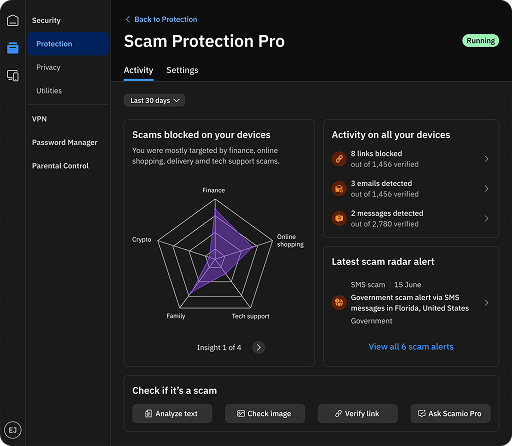512x446 pixels.
Task: Switch to the Settings tab
Action: 182,70
